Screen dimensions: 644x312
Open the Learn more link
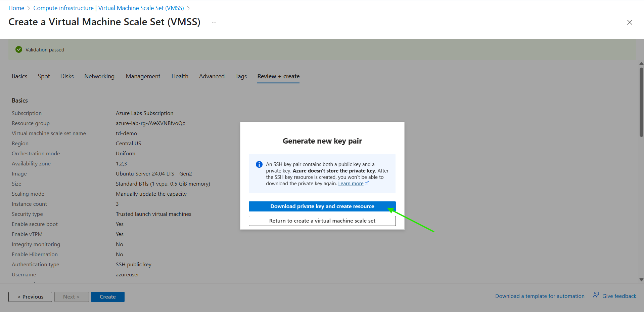tap(351, 184)
